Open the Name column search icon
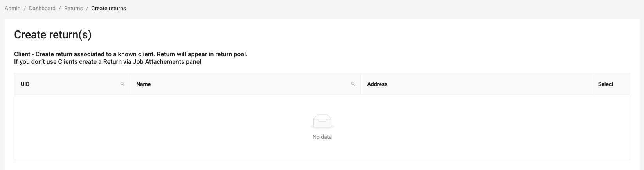Screen dimensions: 644x170 click(x=353, y=84)
